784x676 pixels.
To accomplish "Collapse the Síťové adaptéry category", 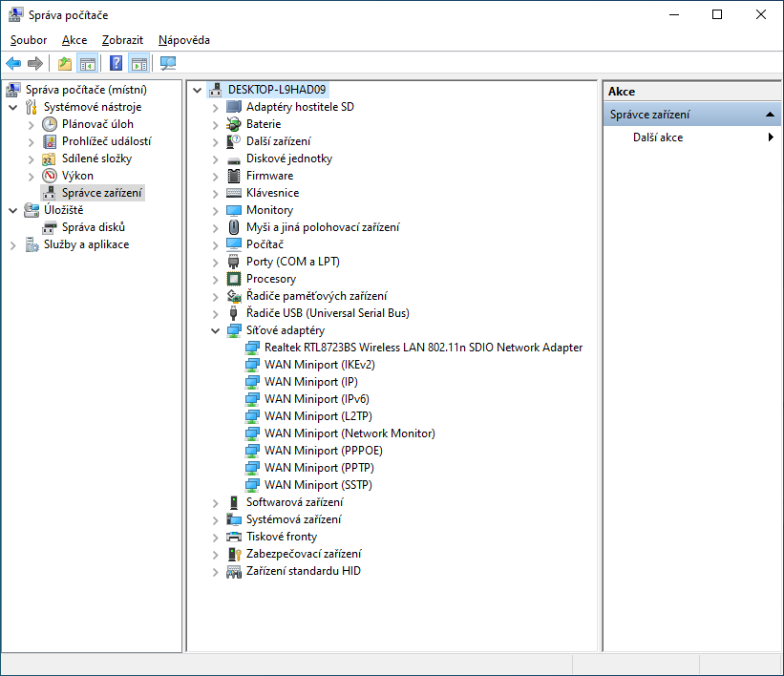I will point(216,330).
